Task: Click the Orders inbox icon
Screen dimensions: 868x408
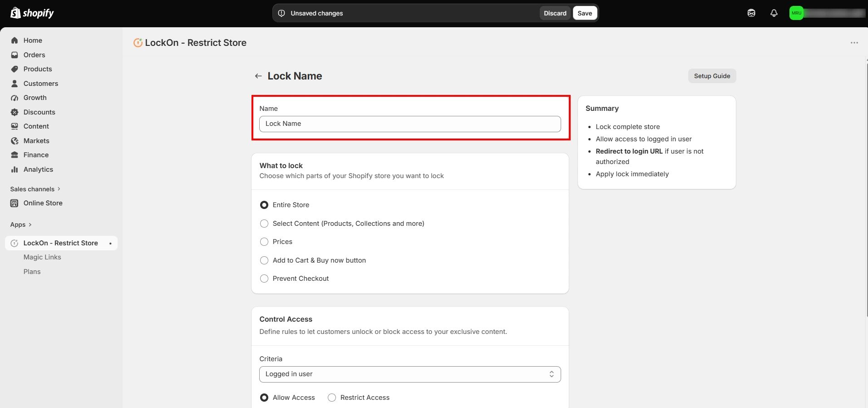Action: [x=15, y=55]
